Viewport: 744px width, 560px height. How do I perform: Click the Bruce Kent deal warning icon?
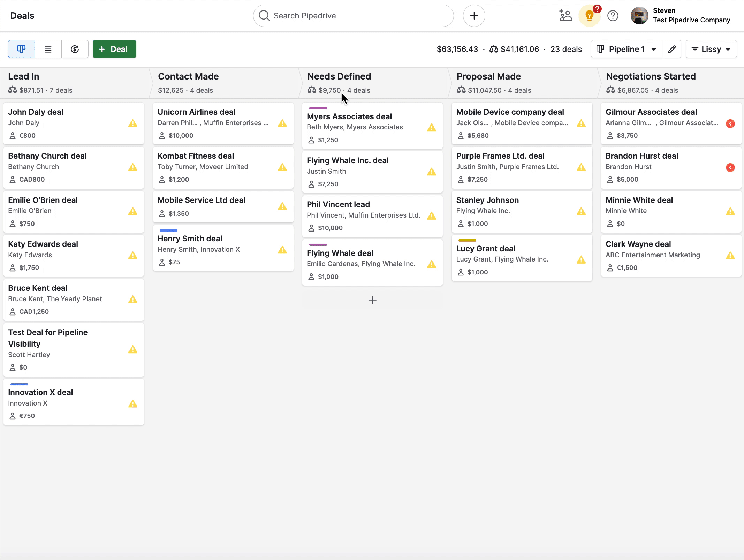tap(133, 300)
